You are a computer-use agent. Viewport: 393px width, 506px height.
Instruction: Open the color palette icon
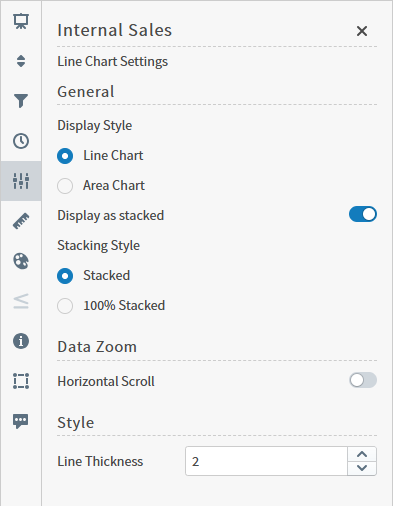point(21,261)
